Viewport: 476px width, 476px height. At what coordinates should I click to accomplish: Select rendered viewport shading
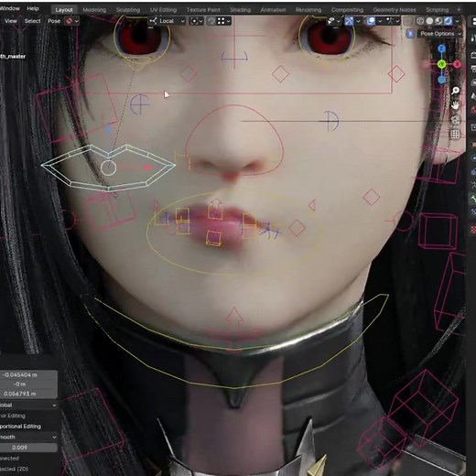(448, 21)
